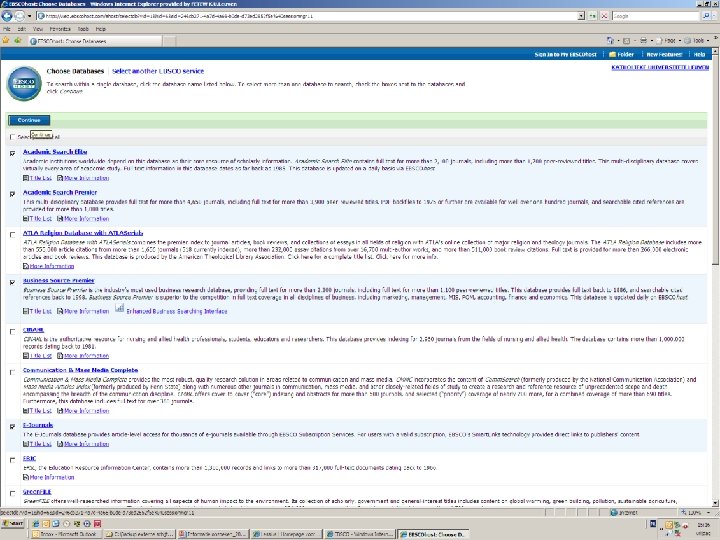Switch to the Homepage taskbar window
The height and width of the screenshot is (540, 720).
coord(286,534)
